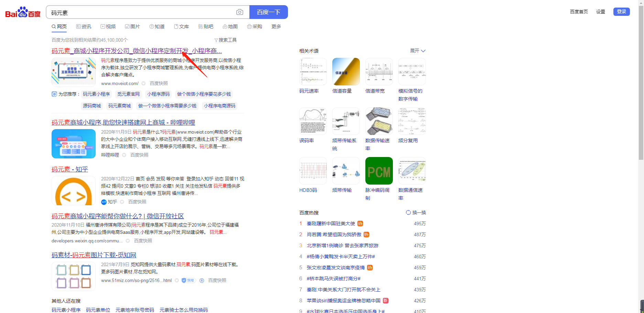
Task: Open related term 码元速率 image
Action: (x=313, y=72)
